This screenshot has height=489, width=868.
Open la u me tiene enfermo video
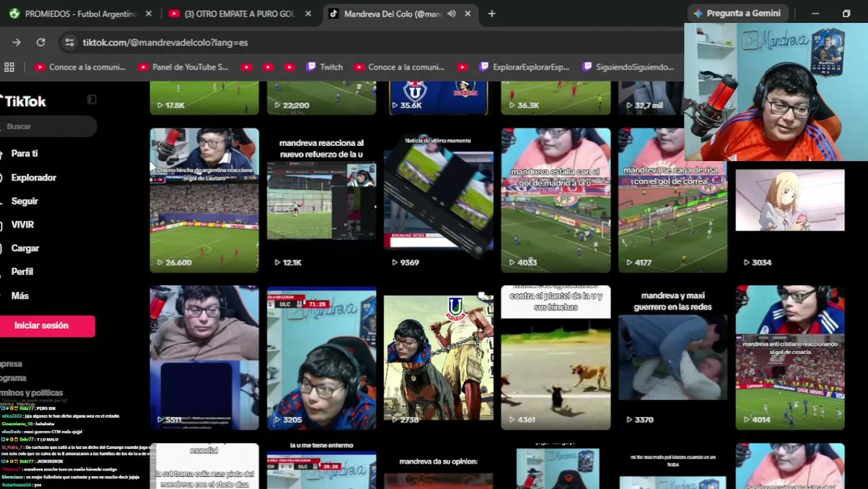[321, 466]
